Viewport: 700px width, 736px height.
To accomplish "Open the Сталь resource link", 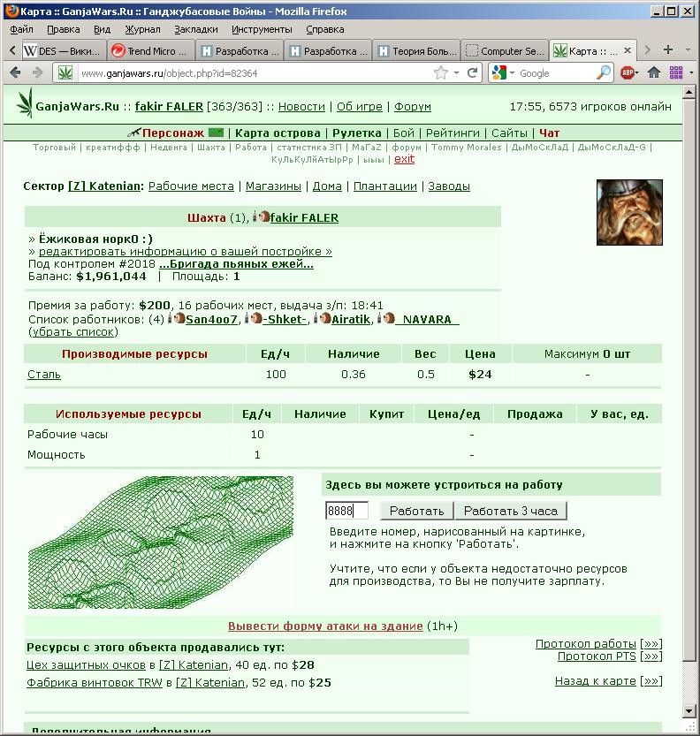I will click(x=44, y=374).
